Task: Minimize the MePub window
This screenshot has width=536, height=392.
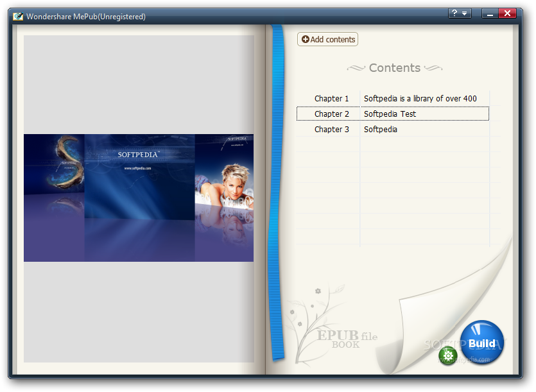Action: 490,13
